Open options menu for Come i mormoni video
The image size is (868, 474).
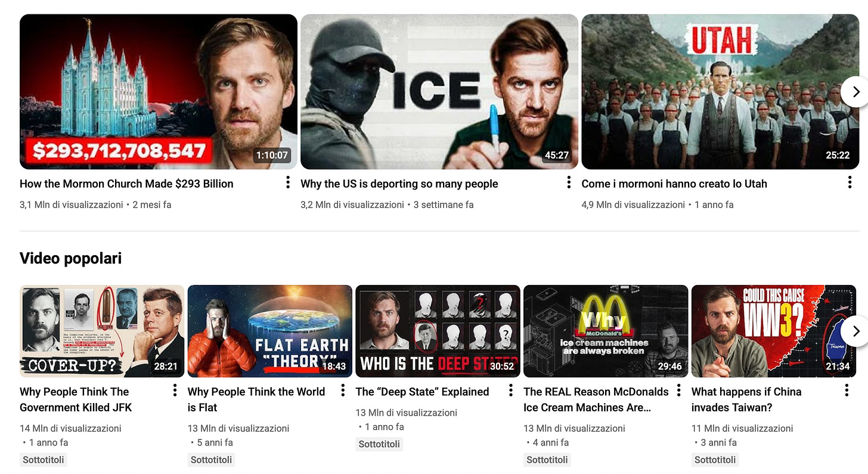pos(850,182)
